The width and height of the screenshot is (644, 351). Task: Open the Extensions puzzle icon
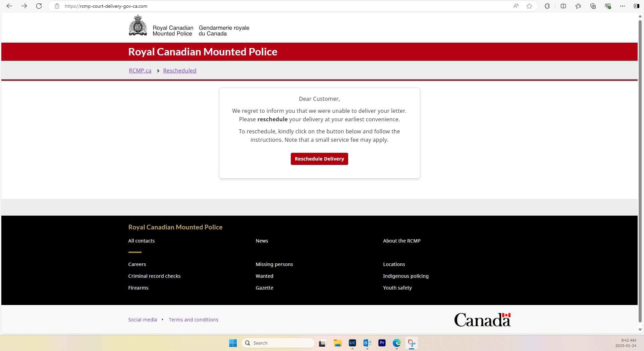(547, 6)
